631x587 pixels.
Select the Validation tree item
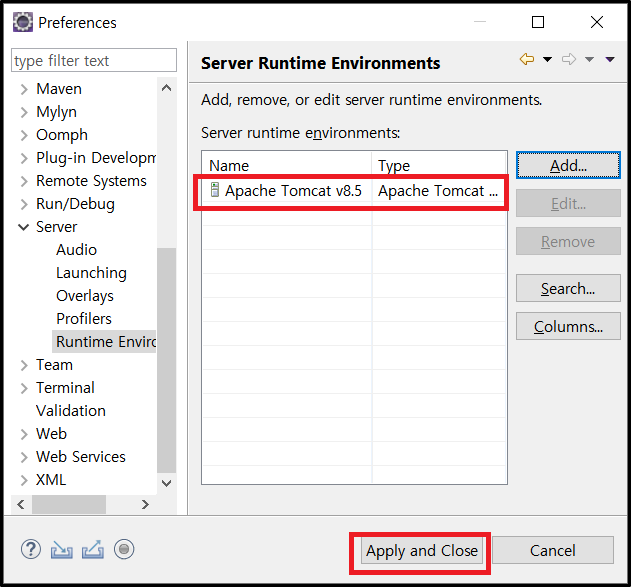click(x=71, y=411)
